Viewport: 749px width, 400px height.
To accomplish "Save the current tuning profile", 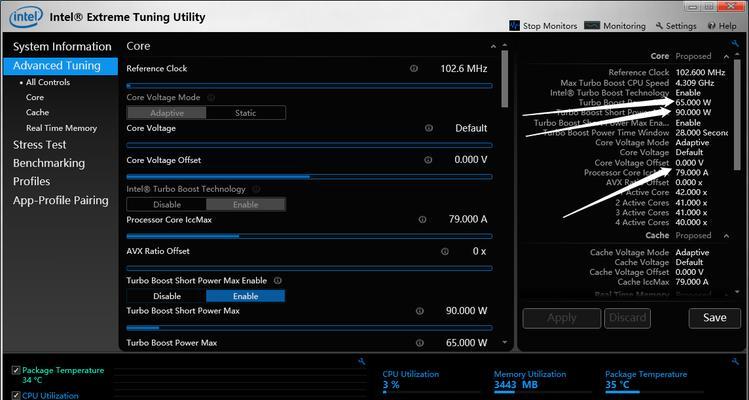I will (x=715, y=318).
